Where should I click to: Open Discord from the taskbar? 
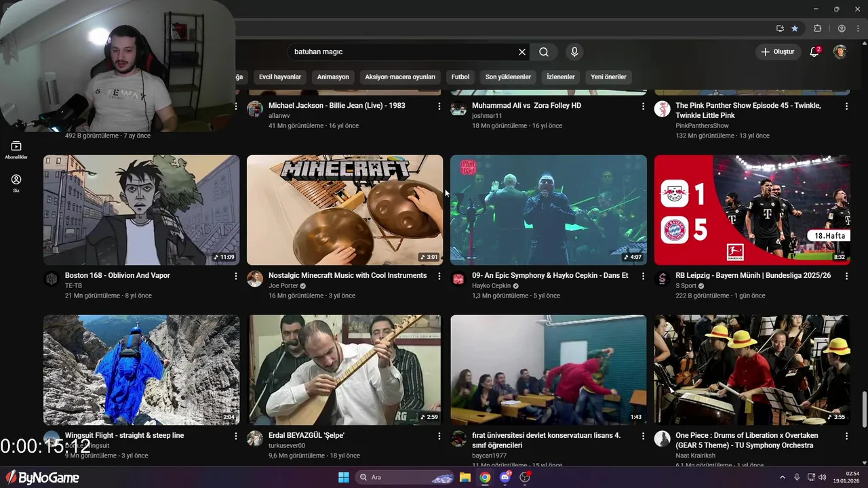tap(505, 477)
